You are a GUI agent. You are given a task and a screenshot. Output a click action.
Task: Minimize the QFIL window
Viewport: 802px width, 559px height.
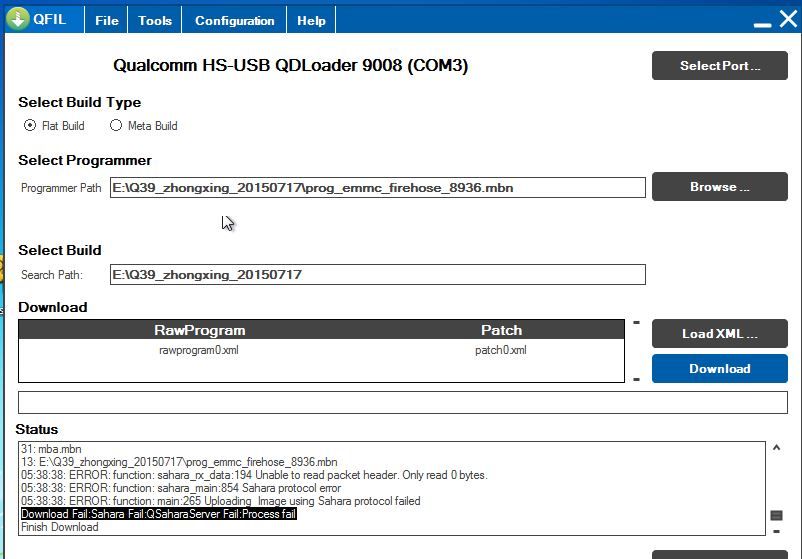(x=762, y=23)
